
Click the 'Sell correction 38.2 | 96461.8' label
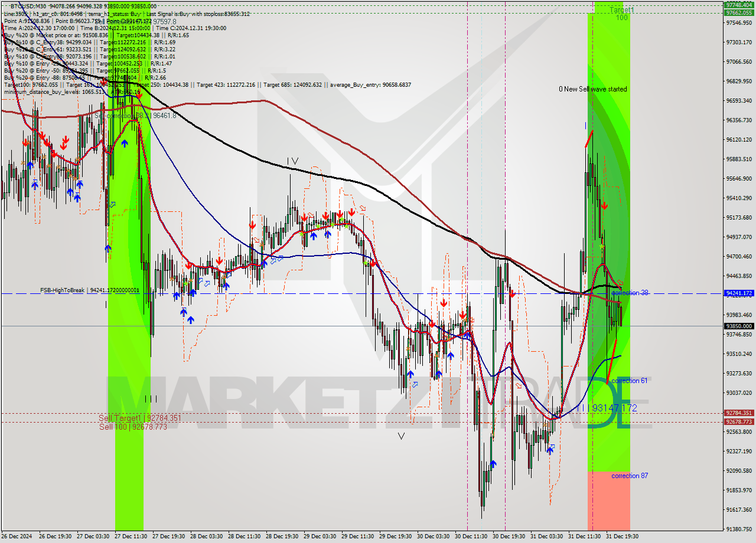coord(135,116)
